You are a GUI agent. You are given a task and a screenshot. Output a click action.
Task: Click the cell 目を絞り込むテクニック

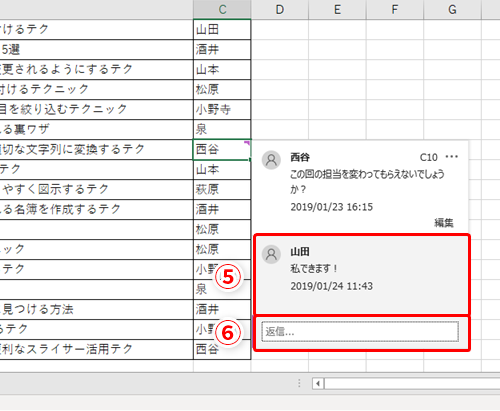pyautogui.click(x=97, y=109)
